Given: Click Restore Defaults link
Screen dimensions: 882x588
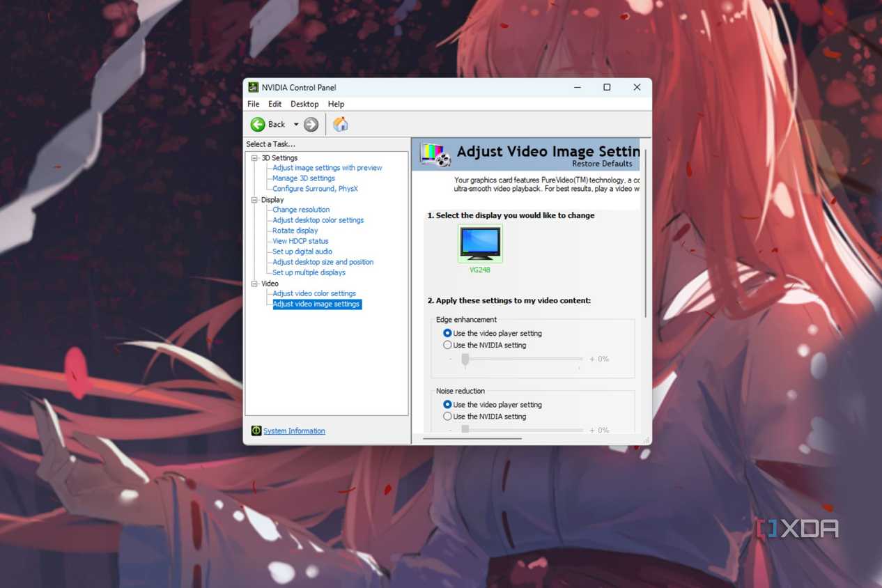Looking at the screenshot, I should [602, 164].
